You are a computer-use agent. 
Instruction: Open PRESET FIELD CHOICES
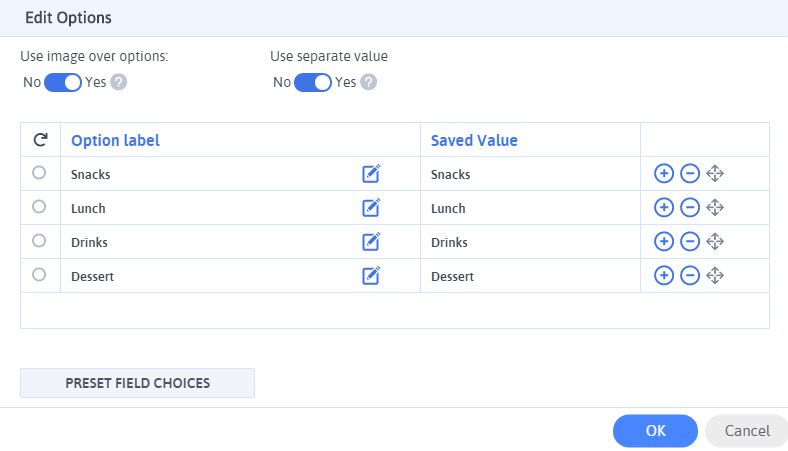pos(137,383)
